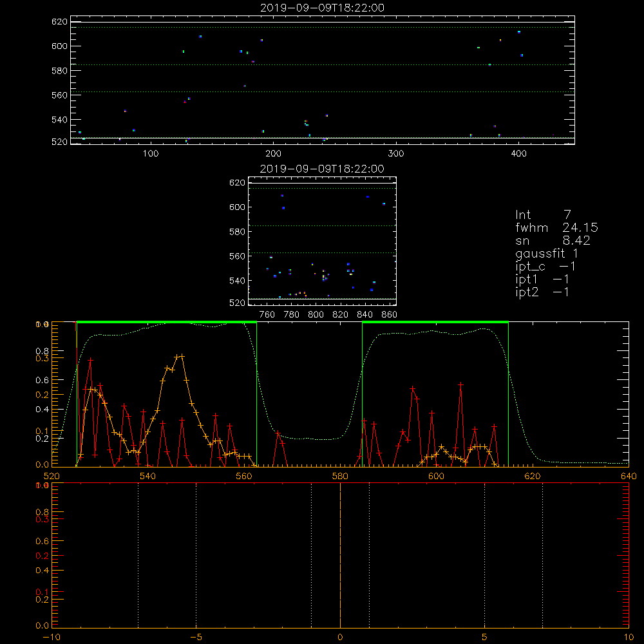This screenshot has height=644, width=644.
Task: Select the 'sn 8.42' readout line
Action: pos(553,240)
